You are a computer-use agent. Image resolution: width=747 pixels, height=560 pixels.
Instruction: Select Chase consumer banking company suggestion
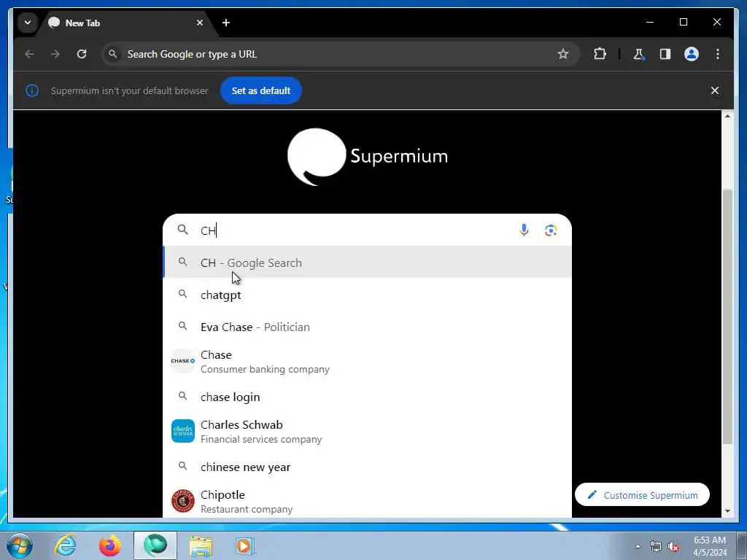368,362
